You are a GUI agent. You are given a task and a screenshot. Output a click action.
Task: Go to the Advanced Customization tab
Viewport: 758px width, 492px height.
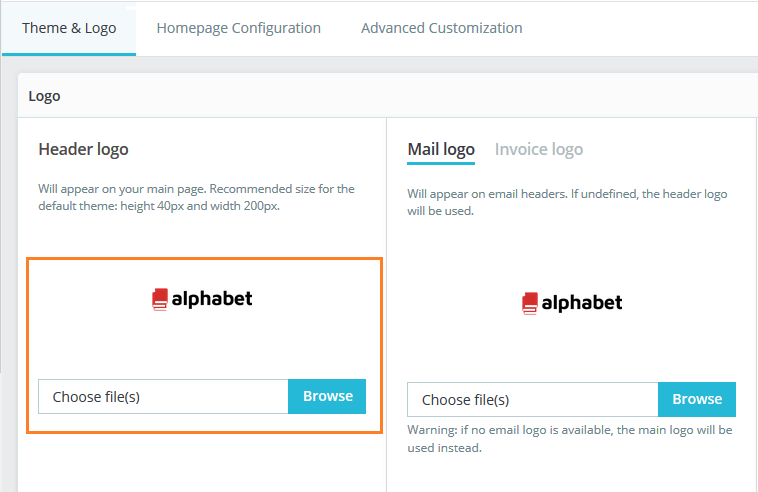click(x=441, y=28)
